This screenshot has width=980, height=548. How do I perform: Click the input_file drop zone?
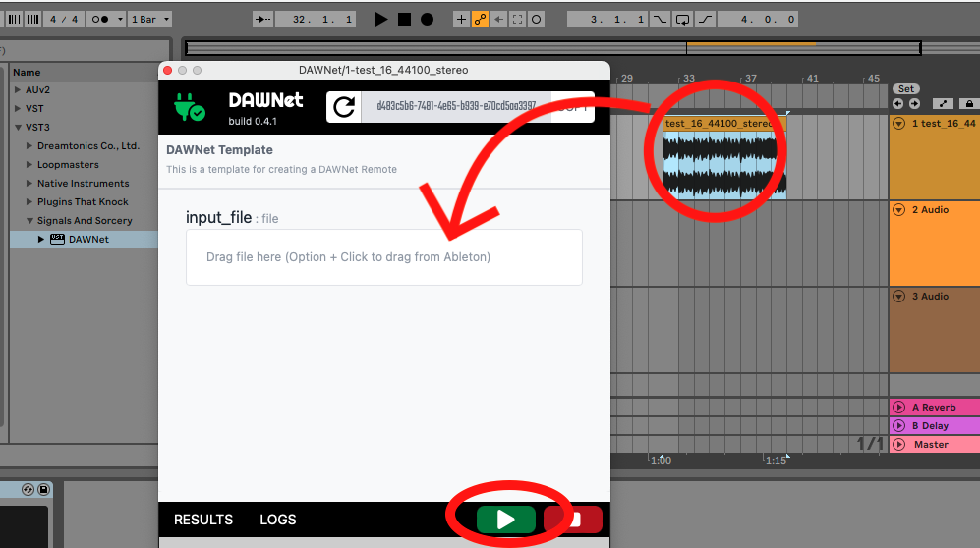[x=384, y=257]
